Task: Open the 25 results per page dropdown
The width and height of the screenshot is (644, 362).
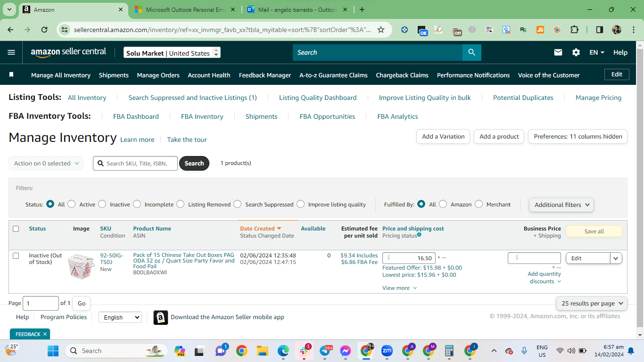Action: 592,304
